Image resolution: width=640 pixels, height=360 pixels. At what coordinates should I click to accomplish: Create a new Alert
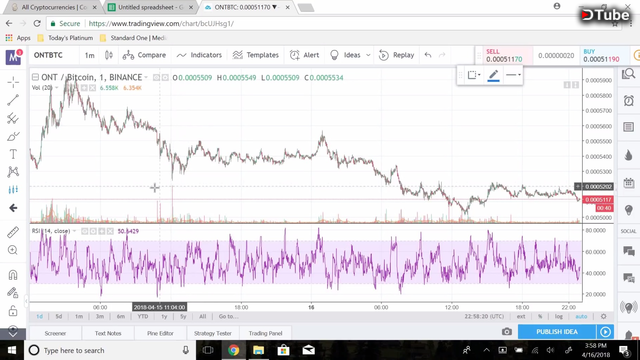point(304,55)
